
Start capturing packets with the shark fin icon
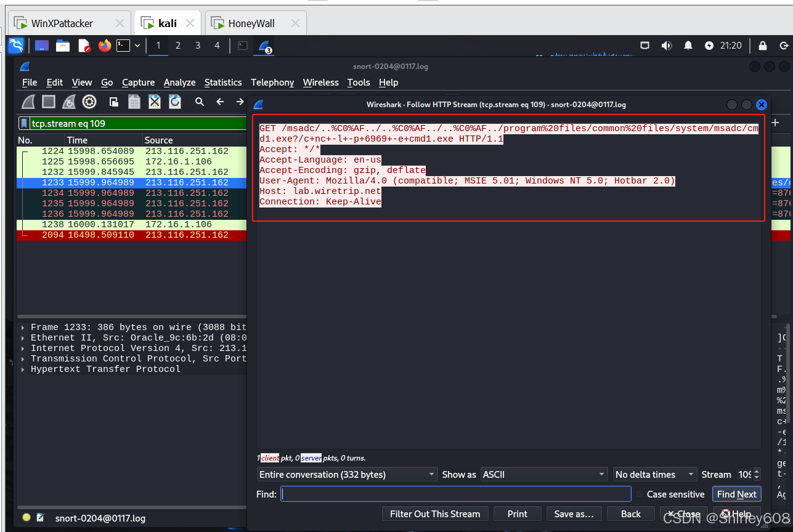[x=28, y=102]
